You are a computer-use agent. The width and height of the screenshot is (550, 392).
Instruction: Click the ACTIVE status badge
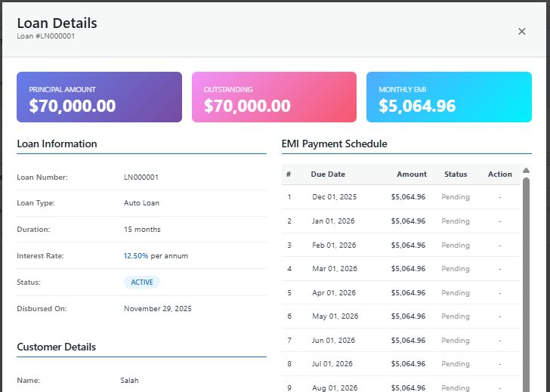coord(142,282)
